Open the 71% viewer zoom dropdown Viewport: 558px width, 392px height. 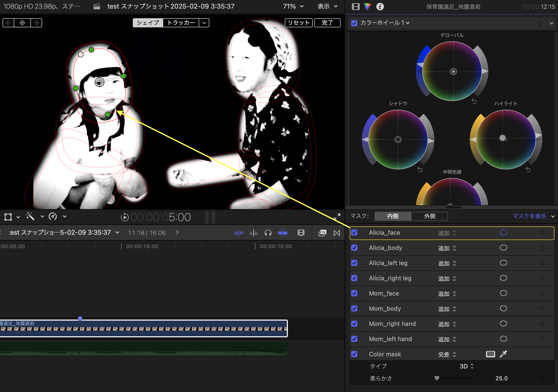293,6
